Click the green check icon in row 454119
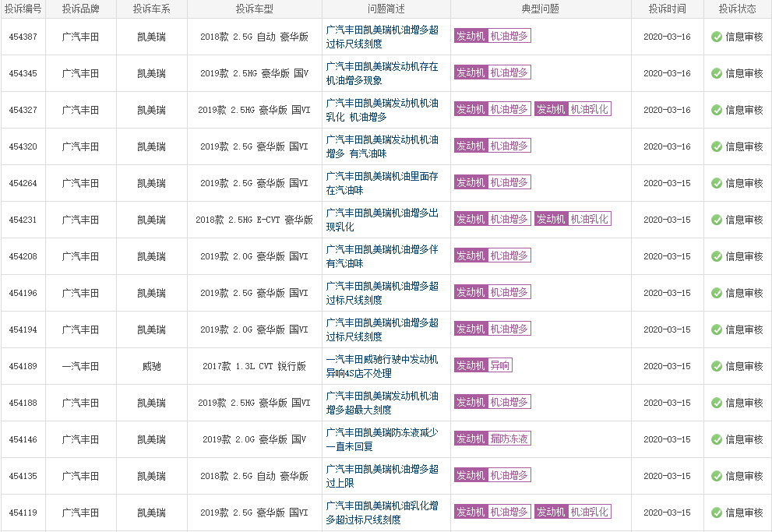 (x=717, y=513)
